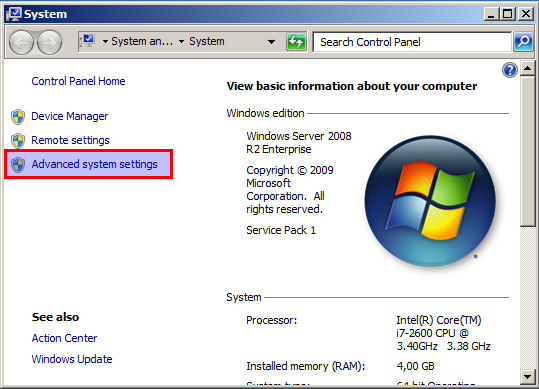Click the scrollbar up arrow
This screenshot has width=539, height=389.
click(527, 69)
